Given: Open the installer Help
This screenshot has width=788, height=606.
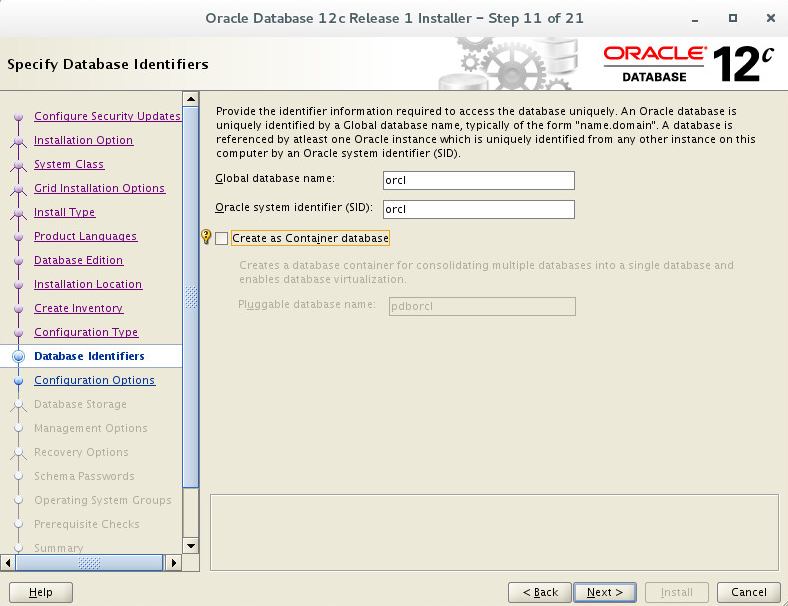Looking at the screenshot, I should pyautogui.click(x=41, y=592).
